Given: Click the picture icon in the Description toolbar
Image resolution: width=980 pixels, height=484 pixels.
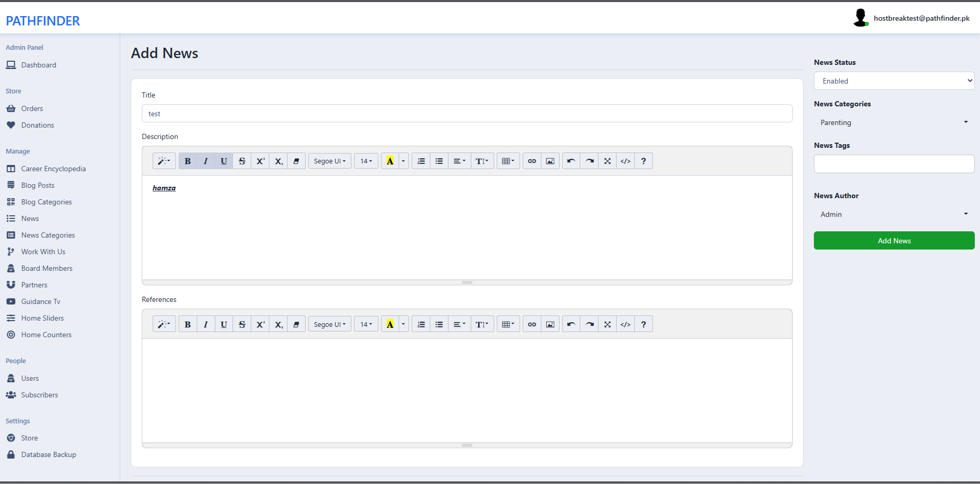Looking at the screenshot, I should (x=550, y=161).
